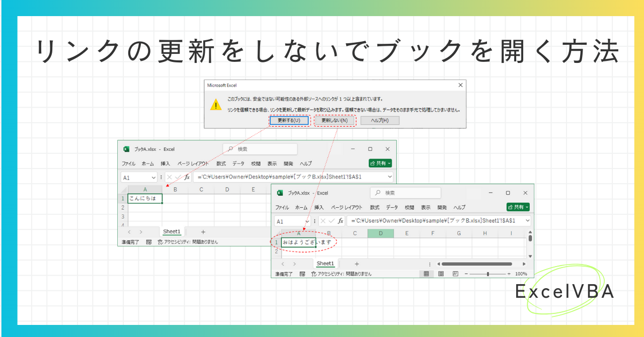Click the Page Break Preview icon in status bar

(455, 274)
